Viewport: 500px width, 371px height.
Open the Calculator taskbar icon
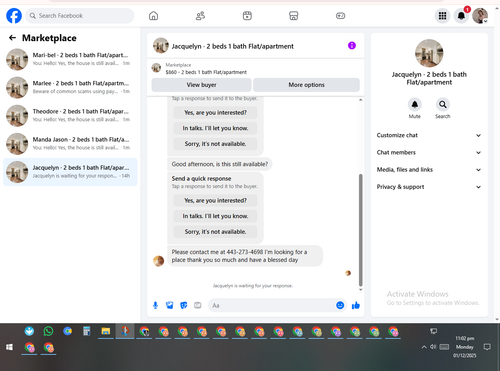pyautogui.click(x=87, y=331)
